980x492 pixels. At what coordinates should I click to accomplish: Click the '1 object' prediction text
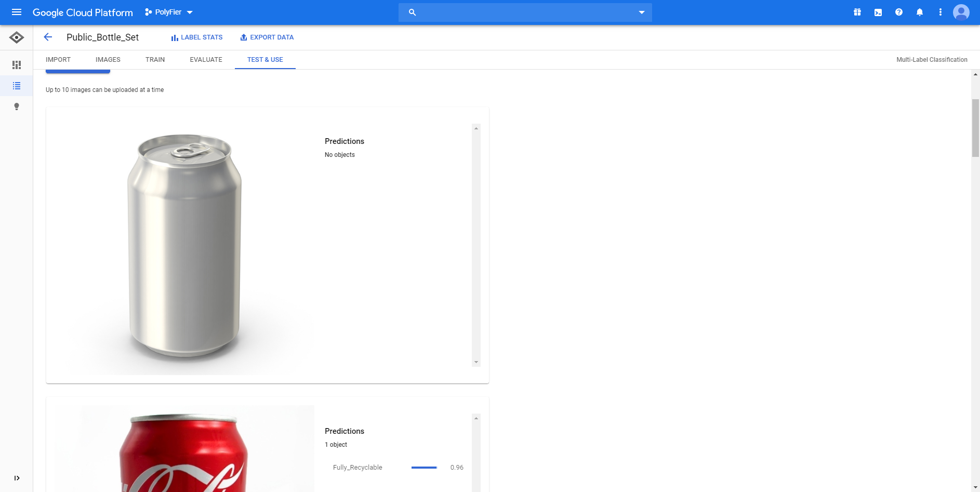click(336, 445)
